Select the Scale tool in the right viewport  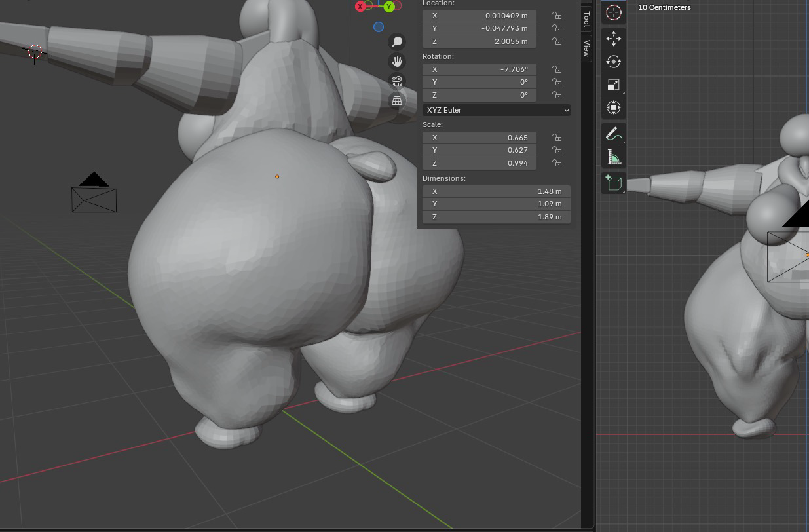click(613, 85)
